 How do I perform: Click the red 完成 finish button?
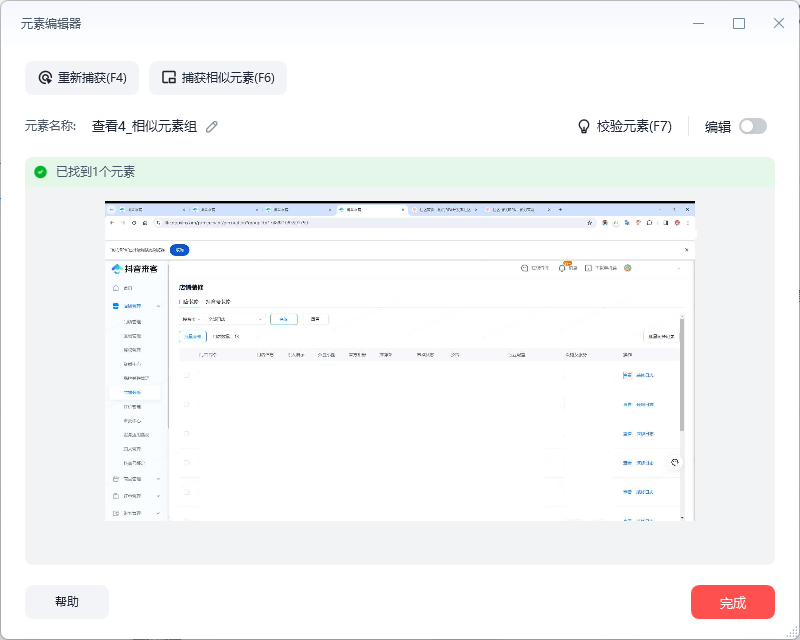(733, 602)
